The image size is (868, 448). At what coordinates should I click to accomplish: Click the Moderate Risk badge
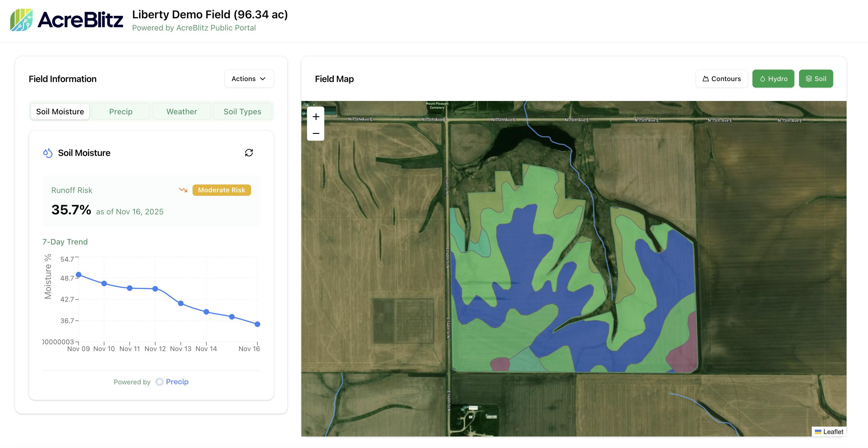coord(222,190)
